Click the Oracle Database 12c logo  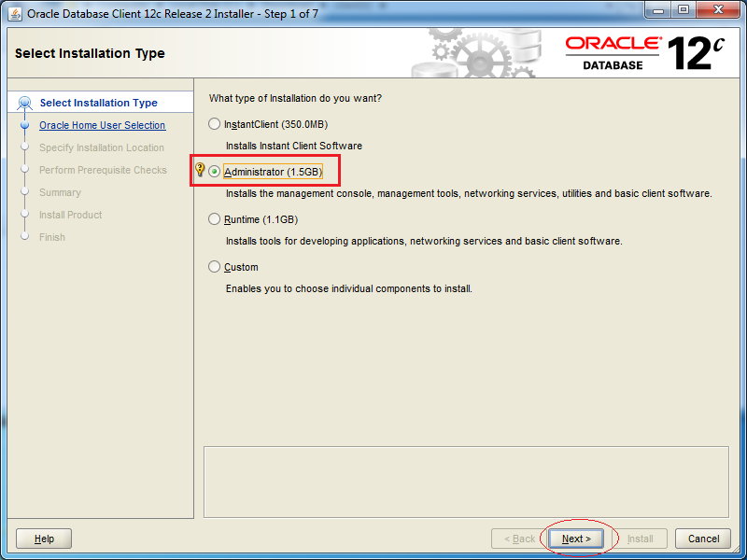645,53
